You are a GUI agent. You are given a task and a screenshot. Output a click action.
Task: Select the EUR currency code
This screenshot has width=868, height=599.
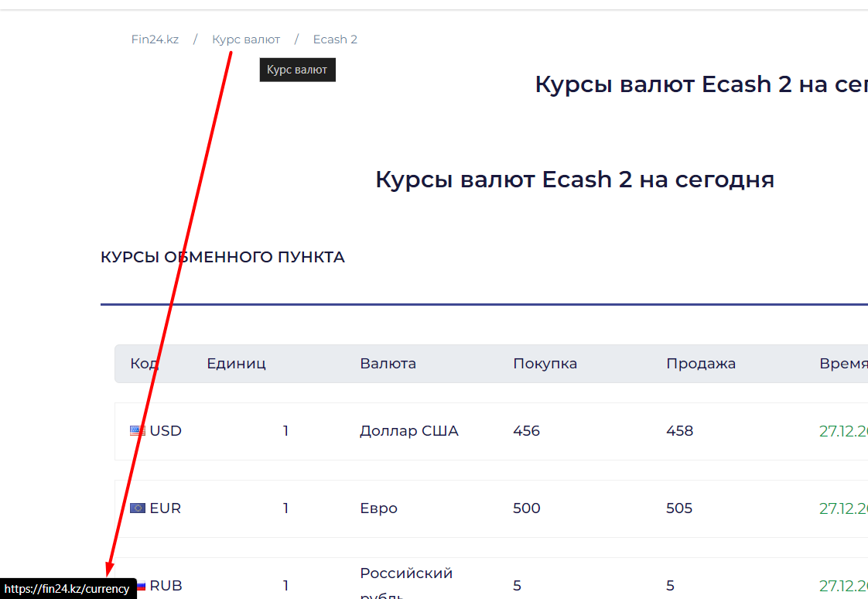coord(165,508)
